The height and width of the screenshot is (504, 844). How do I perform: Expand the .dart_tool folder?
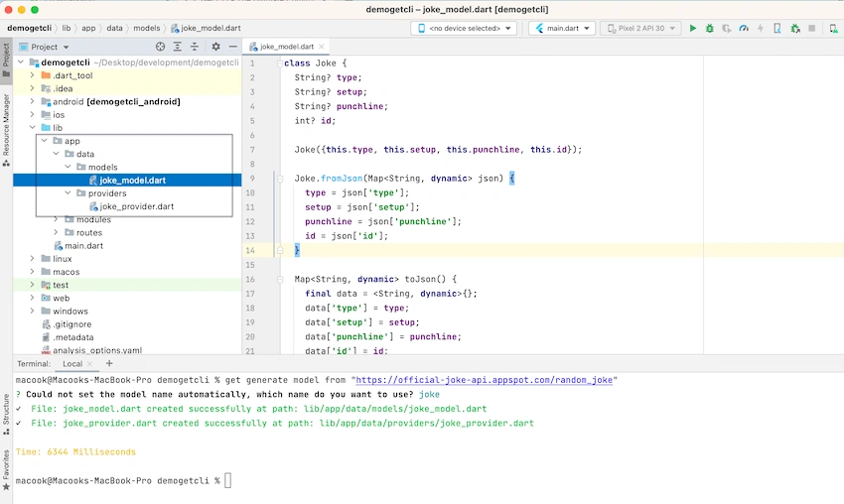coord(33,75)
